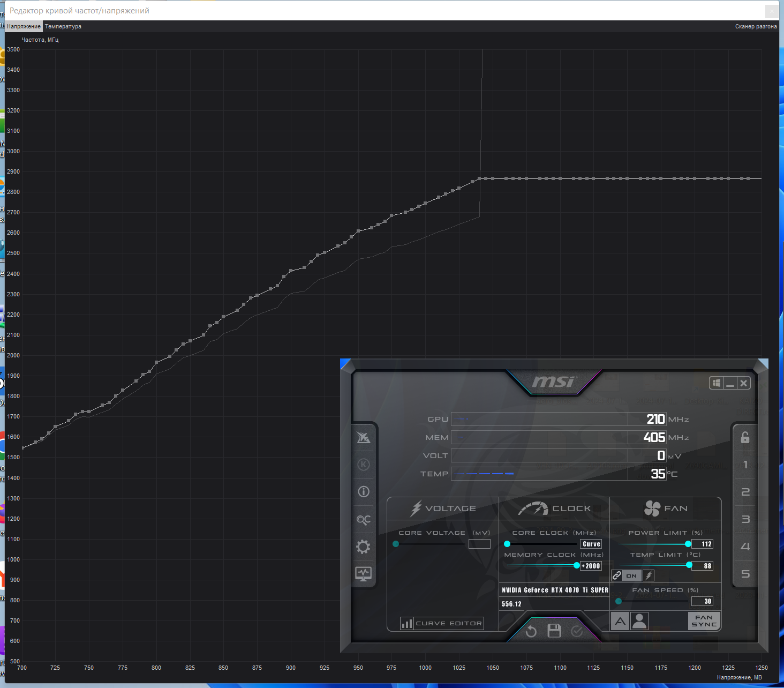Click the Power Limit slider handle
The width and height of the screenshot is (784, 688).
pyautogui.click(x=688, y=544)
